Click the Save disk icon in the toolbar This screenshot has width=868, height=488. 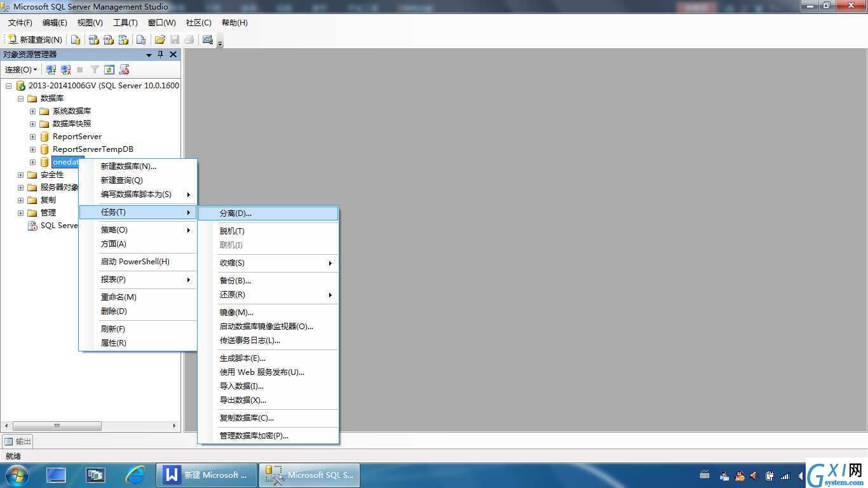pyautogui.click(x=175, y=39)
